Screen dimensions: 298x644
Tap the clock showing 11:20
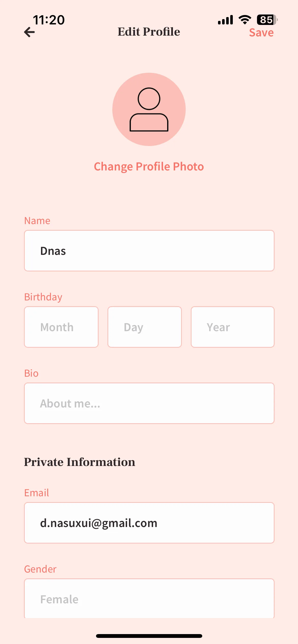(x=49, y=20)
